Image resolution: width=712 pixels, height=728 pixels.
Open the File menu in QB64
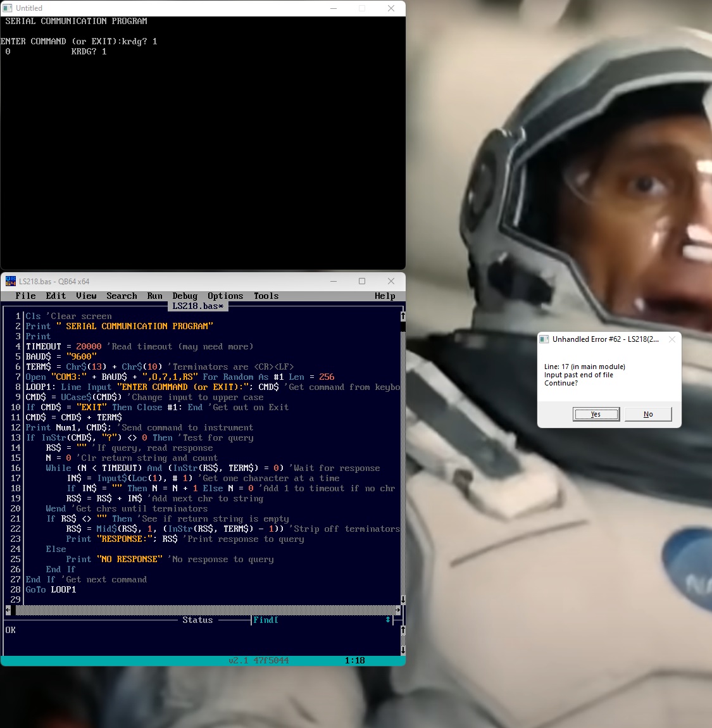25,296
